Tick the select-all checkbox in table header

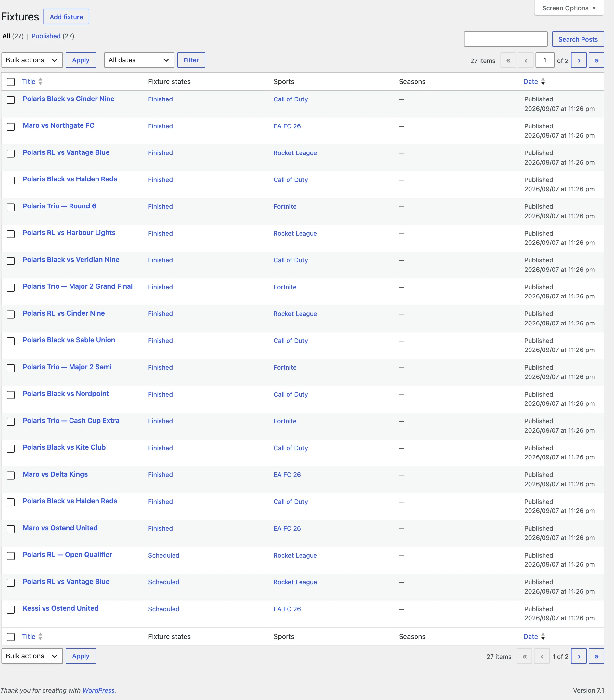pyautogui.click(x=11, y=82)
